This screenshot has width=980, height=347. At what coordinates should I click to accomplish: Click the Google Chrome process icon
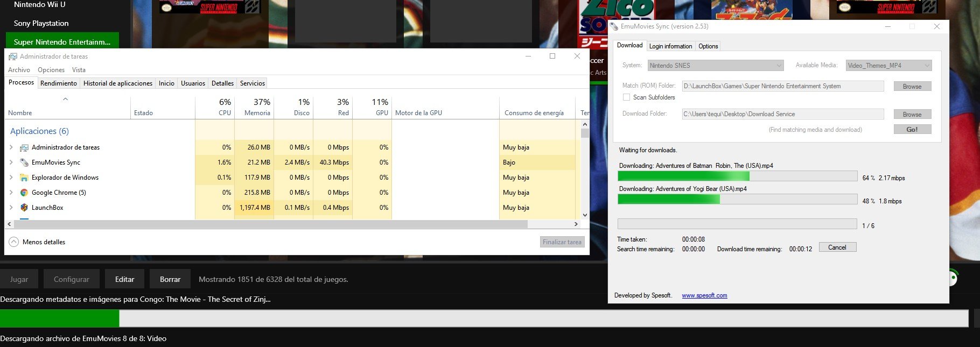(24, 193)
